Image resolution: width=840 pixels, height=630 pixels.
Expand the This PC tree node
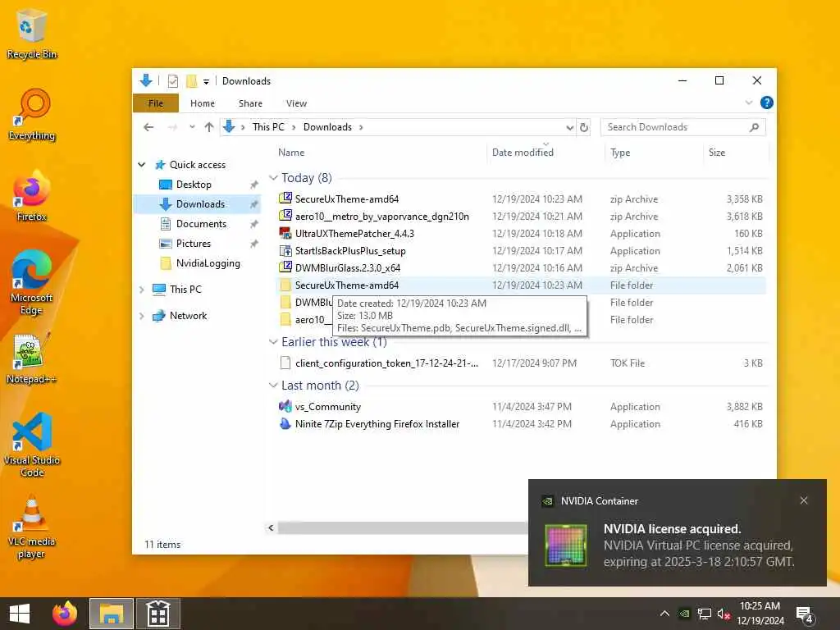click(x=142, y=290)
